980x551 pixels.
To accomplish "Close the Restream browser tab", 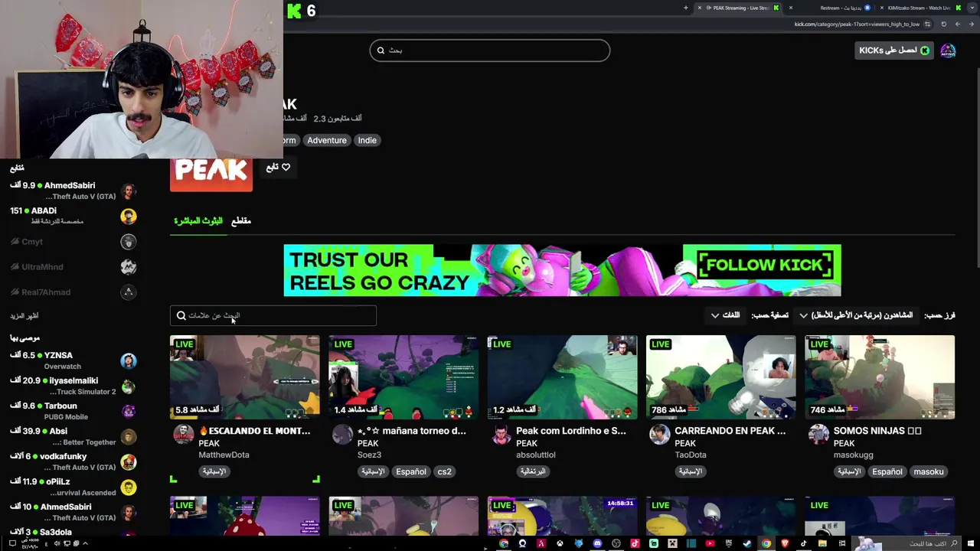I will pos(791,8).
